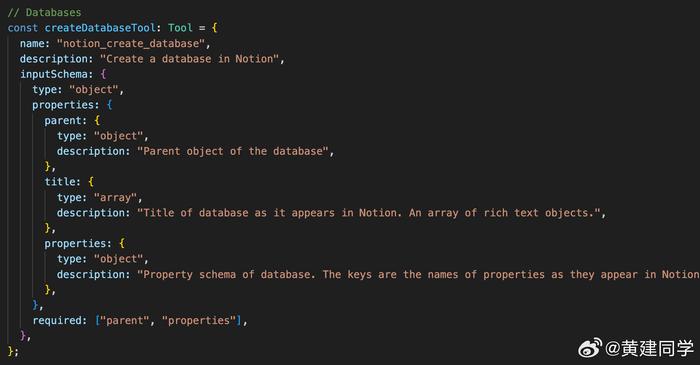Place cursor on "notion_create_database" string

point(131,44)
